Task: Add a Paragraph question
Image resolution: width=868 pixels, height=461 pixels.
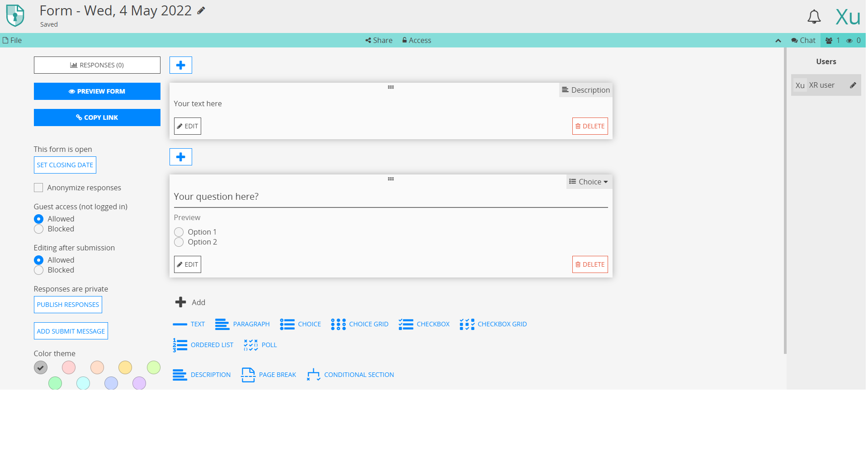Action: click(242, 324)
